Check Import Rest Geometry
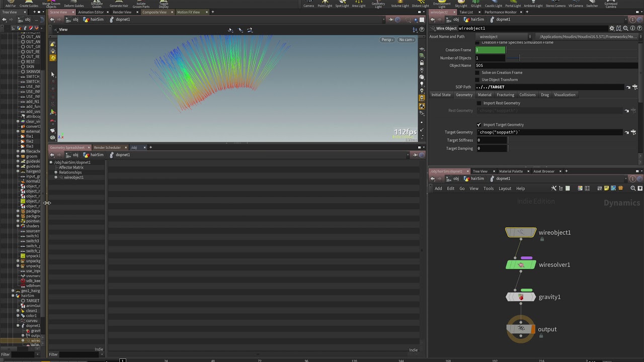The image size is (644, 362). (479, 103)
